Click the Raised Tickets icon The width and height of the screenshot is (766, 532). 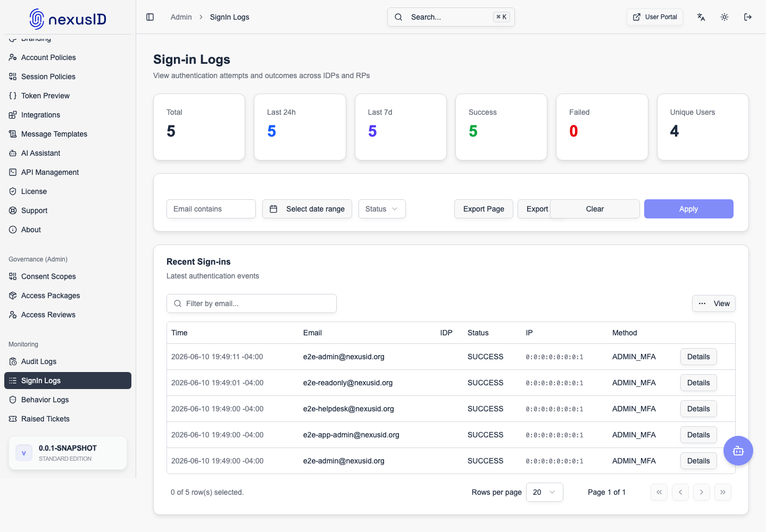point(13,419)
